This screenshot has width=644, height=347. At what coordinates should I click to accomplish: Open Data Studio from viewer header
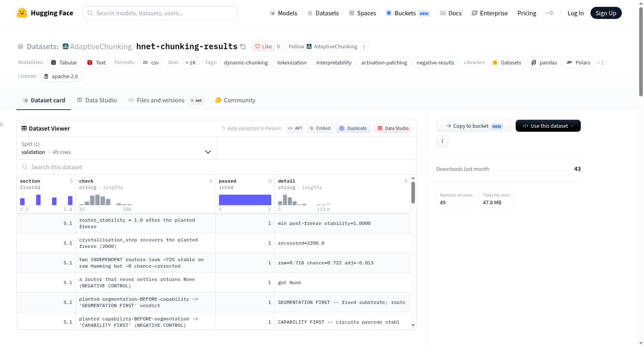pyautogui.click(x=393, y=128)
